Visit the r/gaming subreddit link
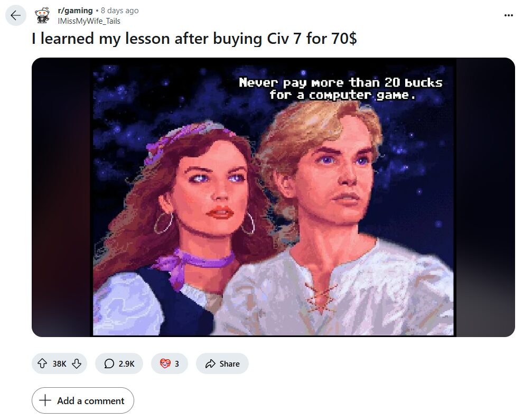523x420 pixels. [76, 11]
